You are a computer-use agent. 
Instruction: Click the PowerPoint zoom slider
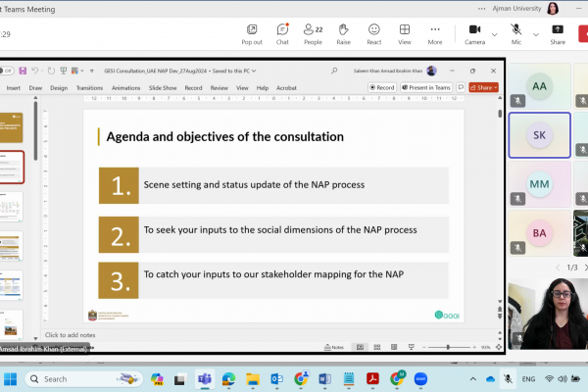point(448,347)
